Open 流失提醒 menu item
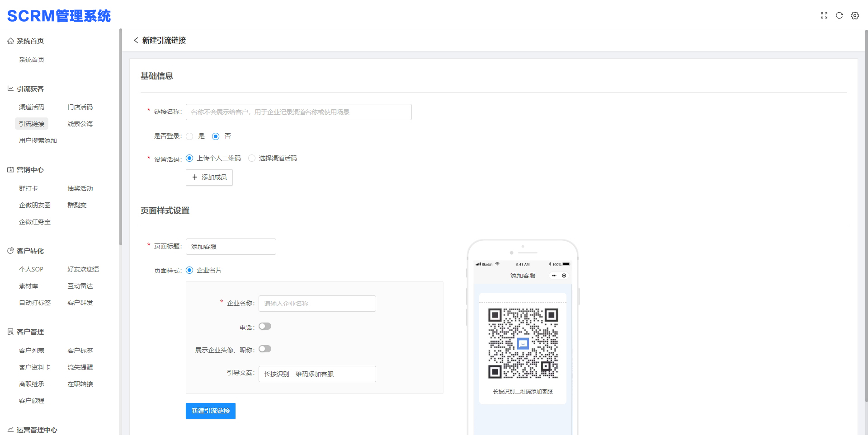Viewport: 868px width, 435px height. [x=80, y=367]
